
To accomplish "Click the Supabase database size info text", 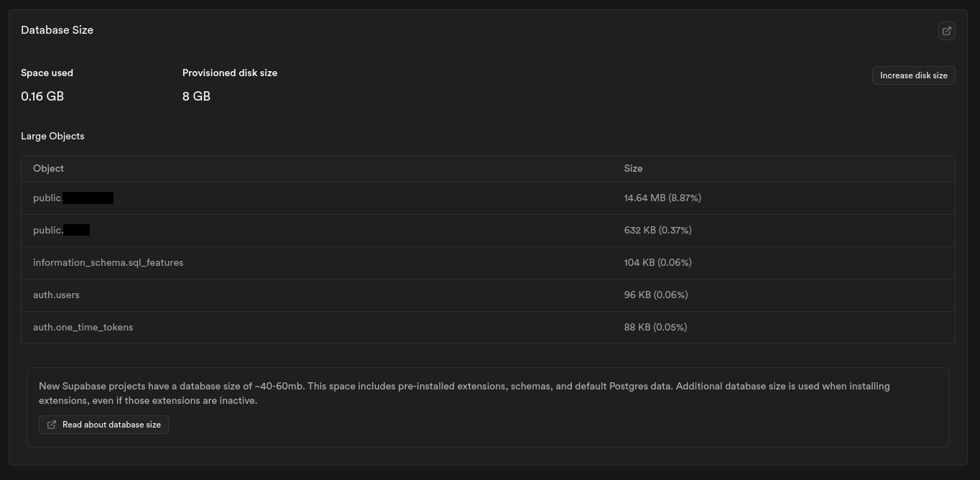I will 464,393.
